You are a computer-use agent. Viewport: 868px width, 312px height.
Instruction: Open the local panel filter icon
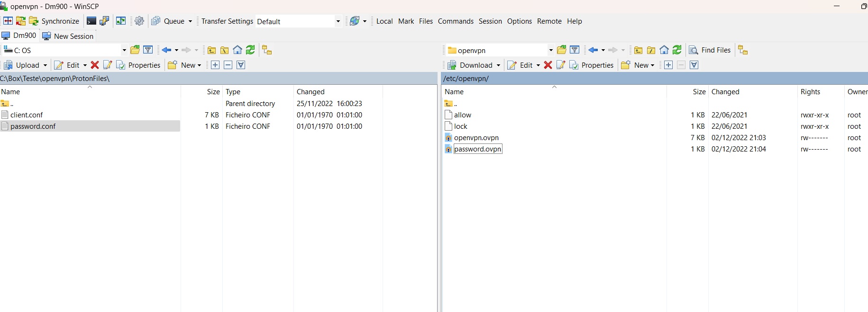click(x=148, y=50)
